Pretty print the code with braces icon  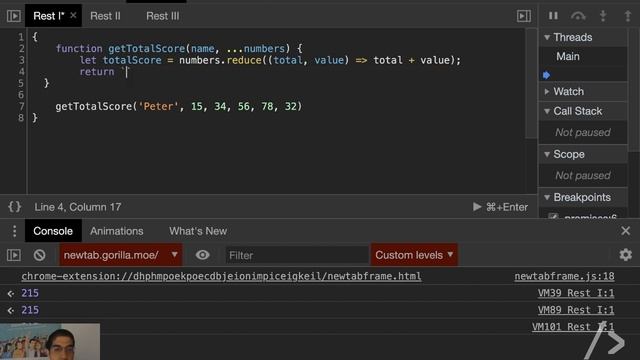click(x=15, y=207)
